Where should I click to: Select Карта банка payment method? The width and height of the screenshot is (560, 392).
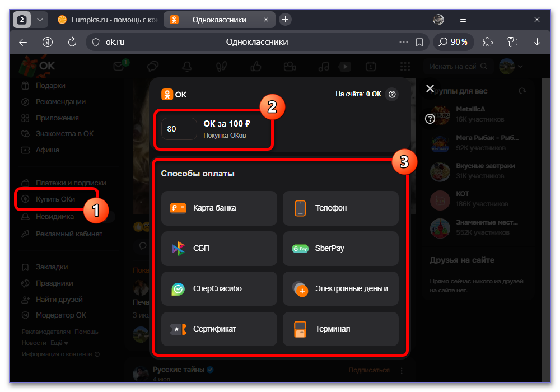pyautogui.click(x=219, y=208)
